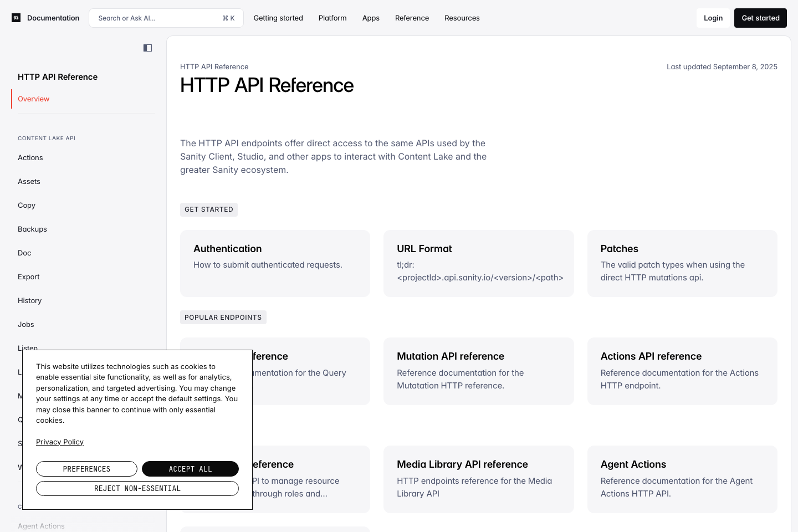Reject non-essential cookies
This screenshot has width=798, height=532.
(137, 488)
